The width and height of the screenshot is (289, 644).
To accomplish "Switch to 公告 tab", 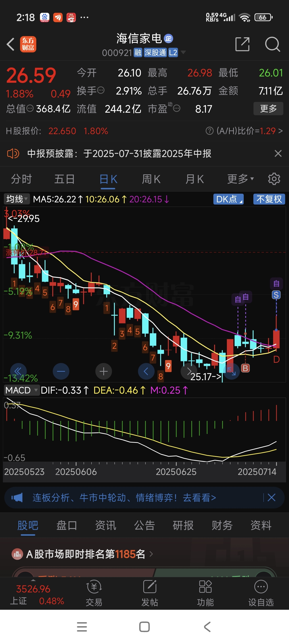I will pyautogui.click(x=144, y=525).
